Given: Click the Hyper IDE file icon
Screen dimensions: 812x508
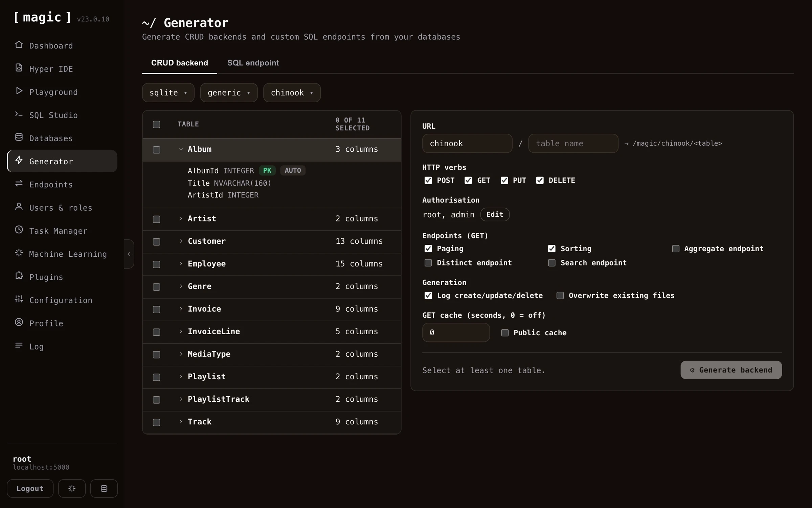Looking at the screenshot, I should [x=19, y=68].
